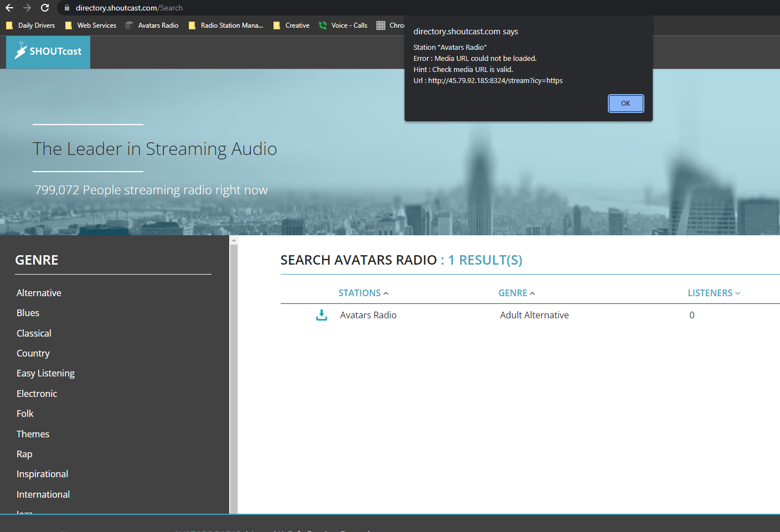Click the genre list scrollbar up arrow
Viewport: 780px width, 532px height.
pos(234,240)
